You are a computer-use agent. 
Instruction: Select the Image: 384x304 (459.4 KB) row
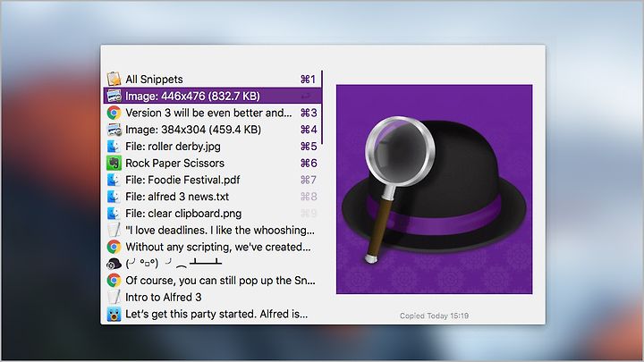click(212, 130)
